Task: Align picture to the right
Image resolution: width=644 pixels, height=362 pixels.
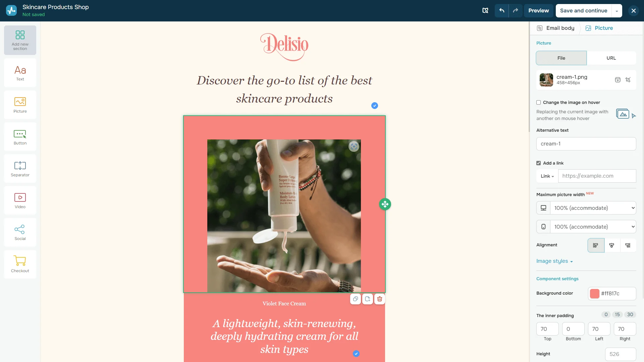Action: (x=628, y=245)
